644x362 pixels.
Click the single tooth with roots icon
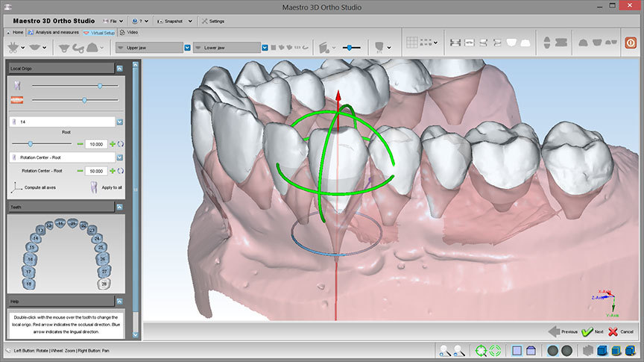[x=379, y=48]
